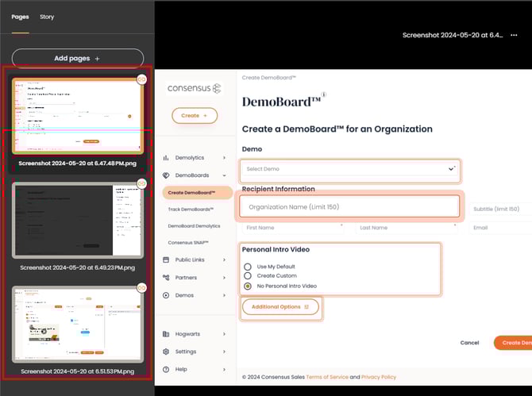This screenshot has width=532, height=396.
Task: Click the Public Links icon
Action: click(x=167, y=260)
